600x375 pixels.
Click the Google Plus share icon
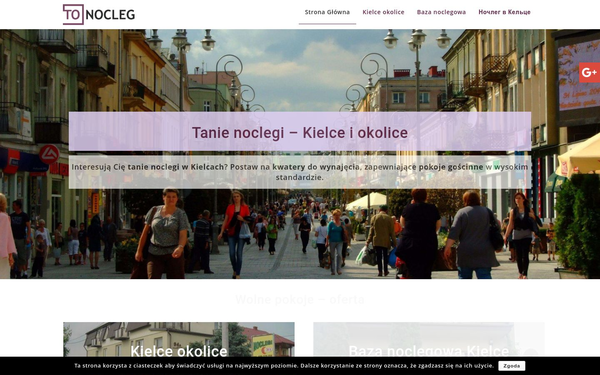(x=589, y=73)
